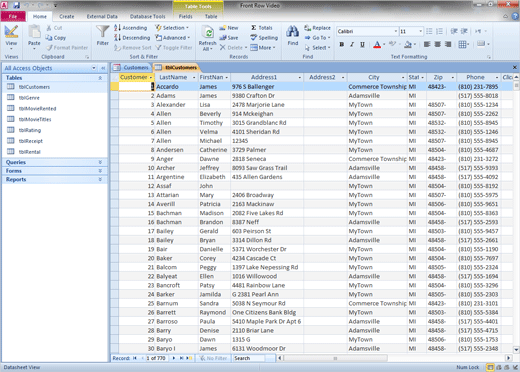Switch to the Fields tab

(x=185, y=16)
